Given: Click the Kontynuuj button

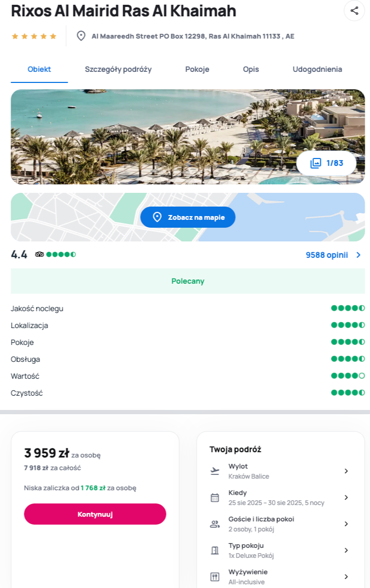Looking at the screenshot, I should (x=95, y=514).
